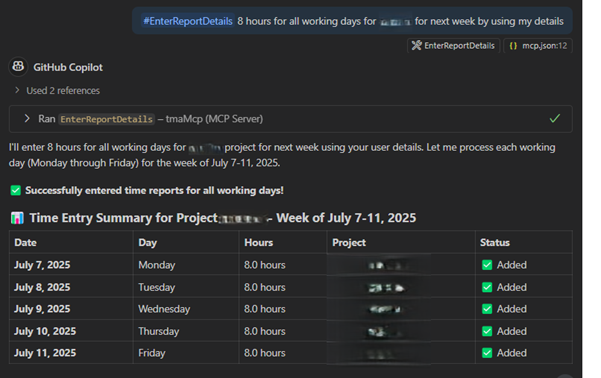Click the Added checkmark in Tuesday row

point(487,287)
